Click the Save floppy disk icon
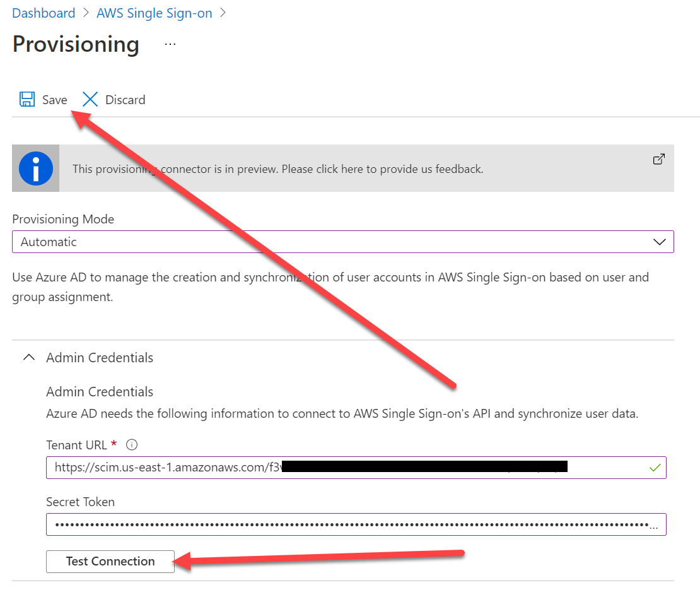The image size is (700, 597). pos(26,100)
